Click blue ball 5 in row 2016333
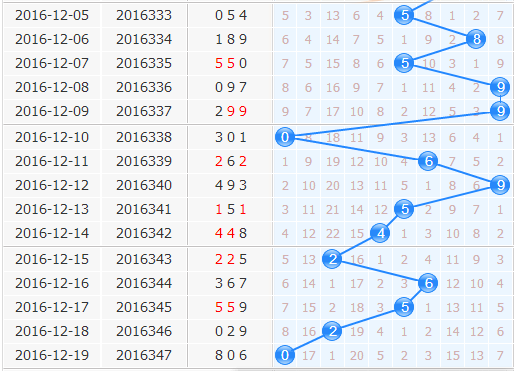The width and height of the screenshot is (514, 371). [404, 15]
